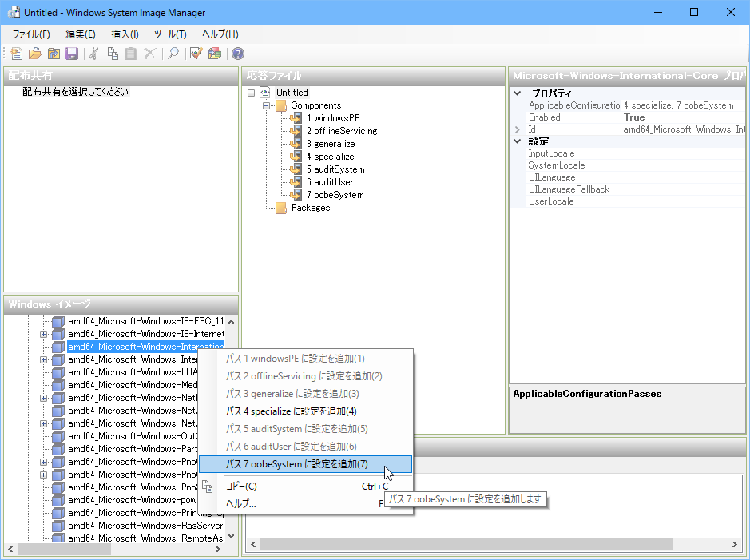Screen dimensions: 750x560
Task: Select the amd64_Microsoft-Windows-LUA component
Action: tap(133, 372)
